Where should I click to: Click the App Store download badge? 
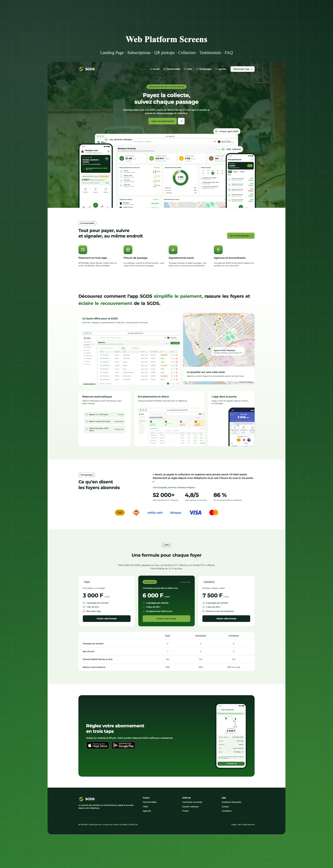coord(98,745)
